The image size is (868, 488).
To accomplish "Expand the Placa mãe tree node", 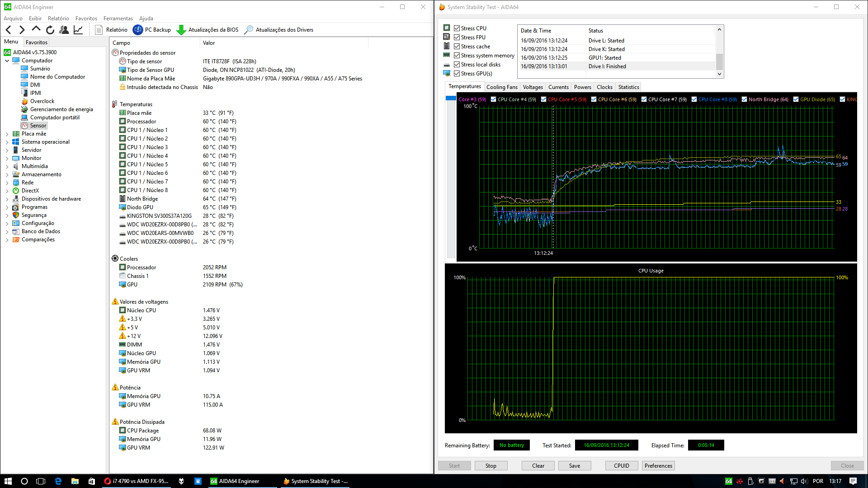I will tap(7, 134).
